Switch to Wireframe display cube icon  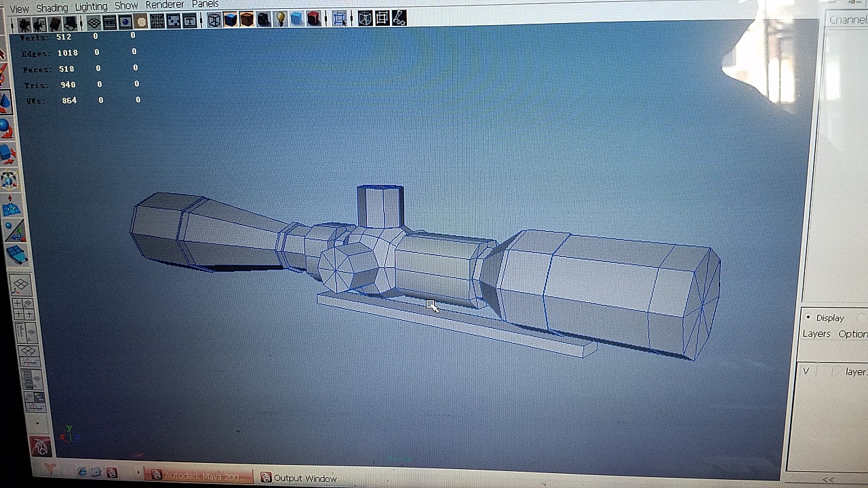coord(214,20)
